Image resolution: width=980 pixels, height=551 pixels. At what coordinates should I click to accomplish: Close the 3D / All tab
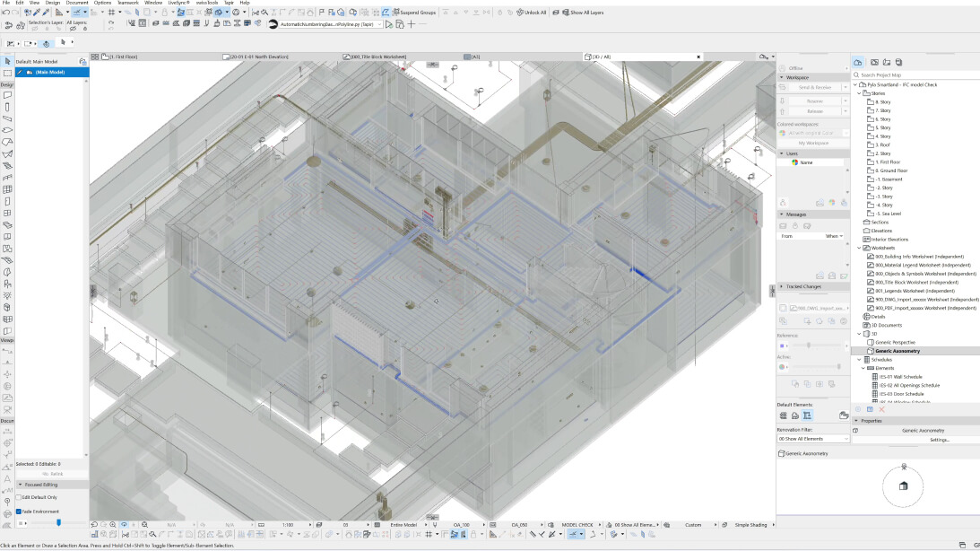[x=698, y=57]
